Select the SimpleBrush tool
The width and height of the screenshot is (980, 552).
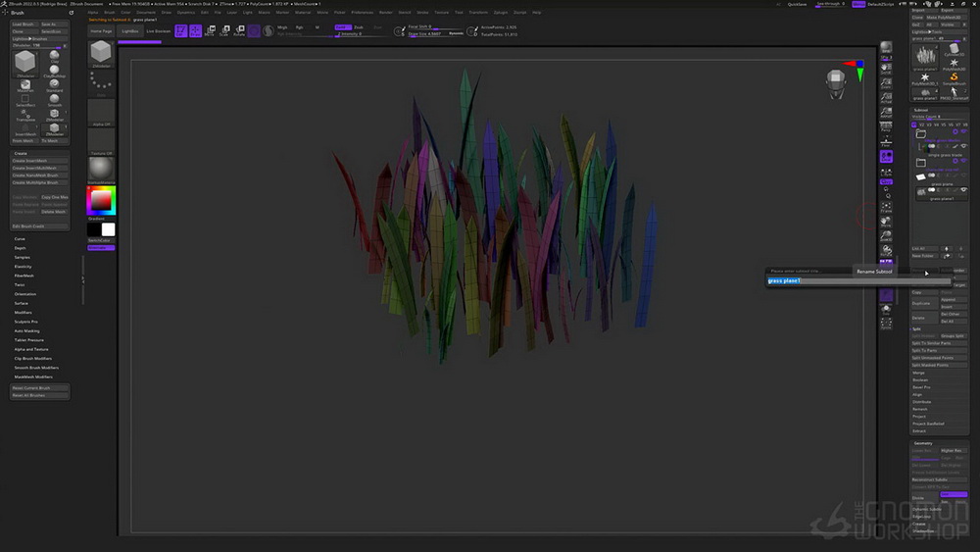(x=954, y=78)
